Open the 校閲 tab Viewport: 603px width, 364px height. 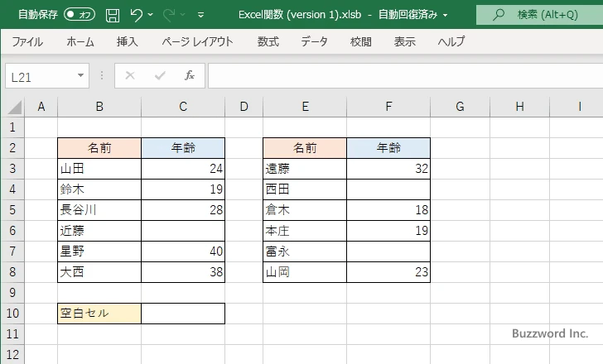(361, 41)
